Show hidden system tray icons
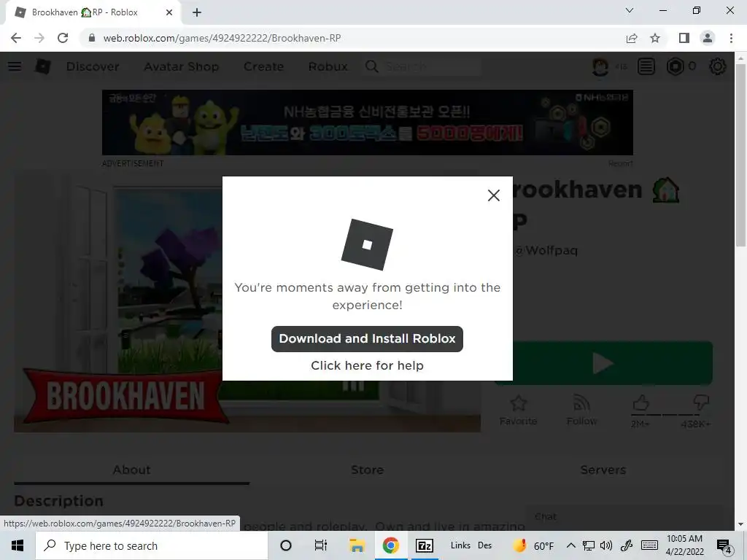747x560 pixels. click(570, 545)
